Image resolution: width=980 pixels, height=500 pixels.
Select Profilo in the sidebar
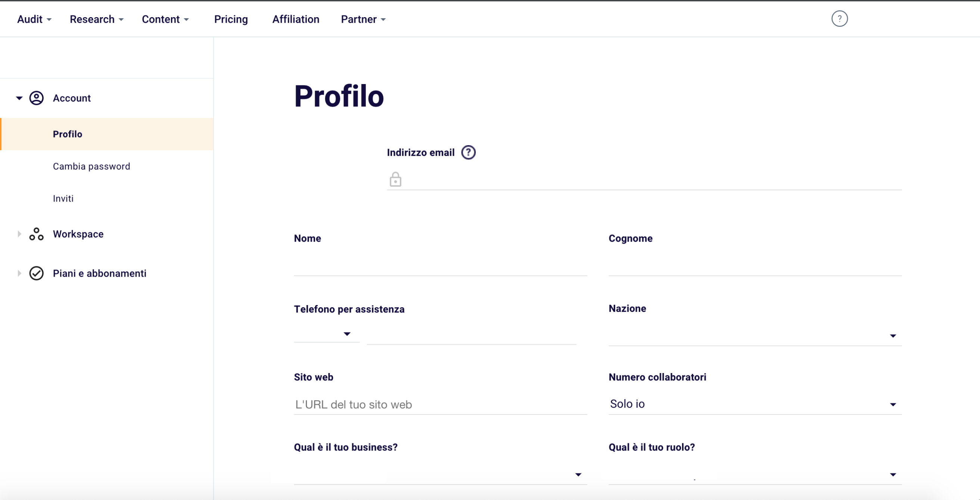click(x=106, y=134)
